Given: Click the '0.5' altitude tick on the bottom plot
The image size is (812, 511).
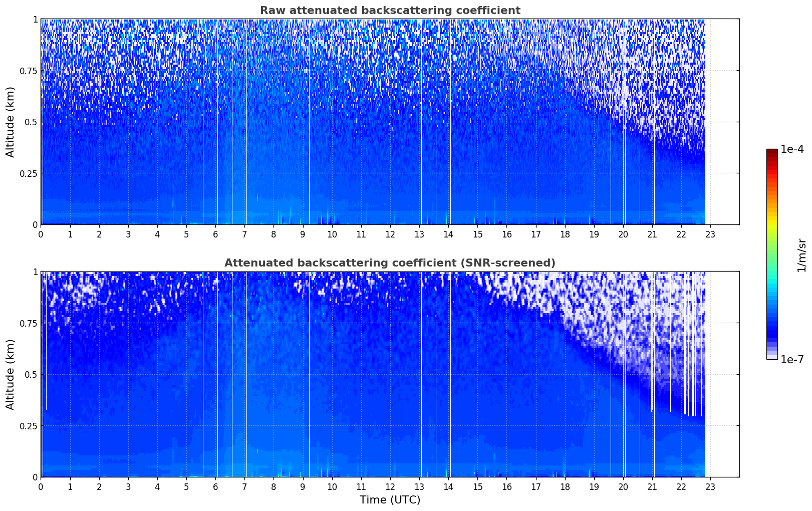Looking at the screenshot, I should (32, 374).
